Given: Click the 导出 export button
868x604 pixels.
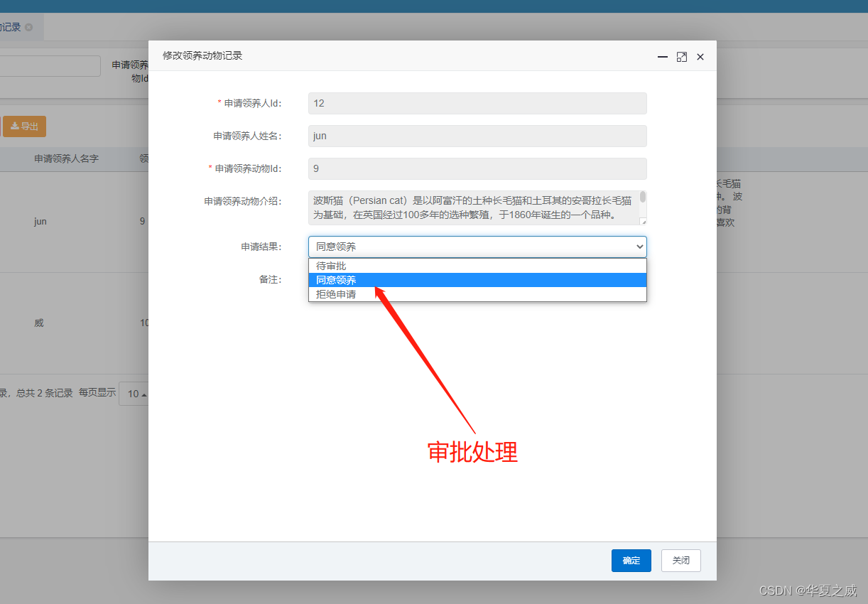Looking at the screenshot, I should click(x=24, y=126).
